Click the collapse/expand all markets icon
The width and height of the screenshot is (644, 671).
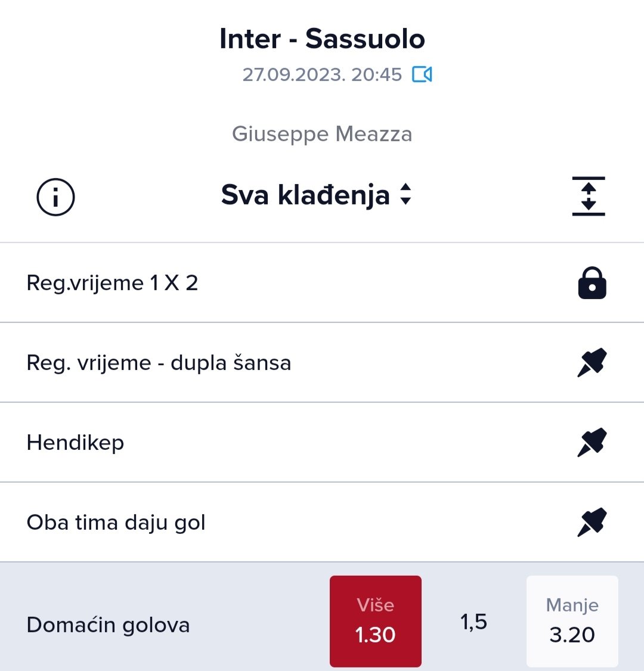coord(589,196)
